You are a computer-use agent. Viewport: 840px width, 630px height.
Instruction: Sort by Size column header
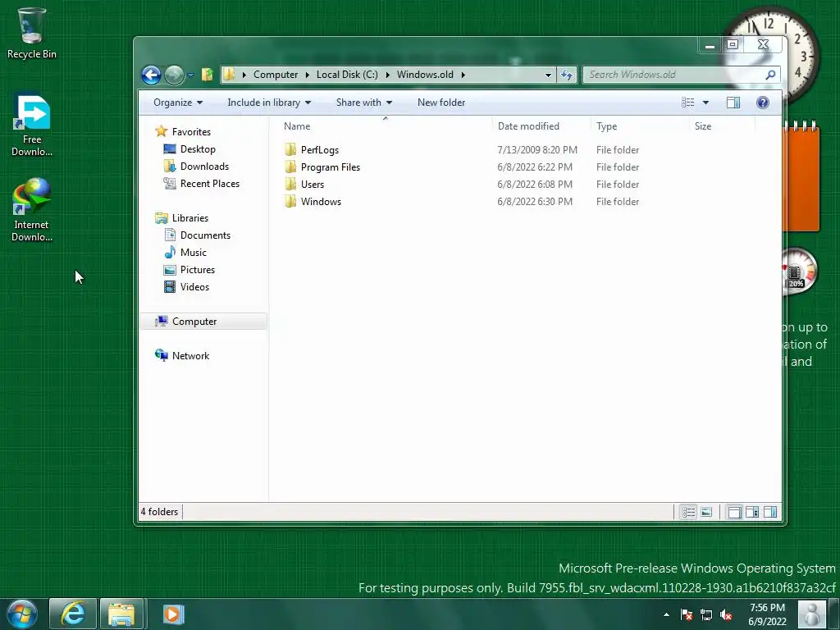pos(722,126)
